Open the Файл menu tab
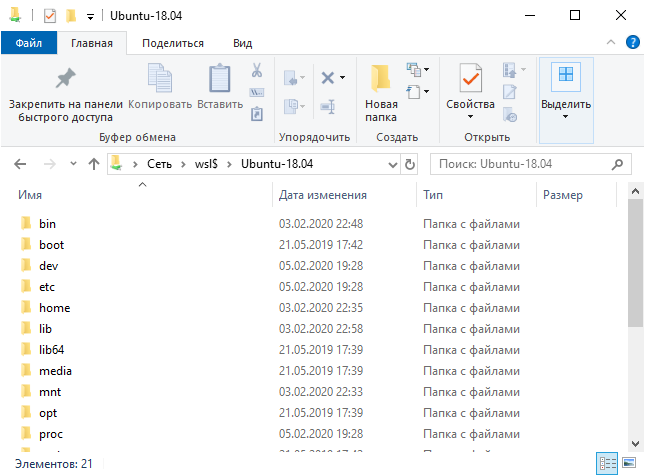 pos(29,43)
